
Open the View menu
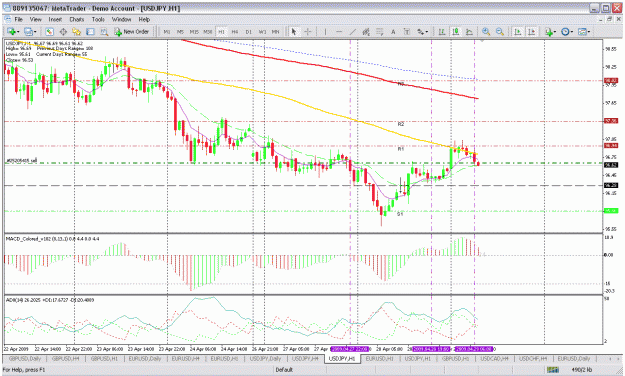tap(35, 19)
